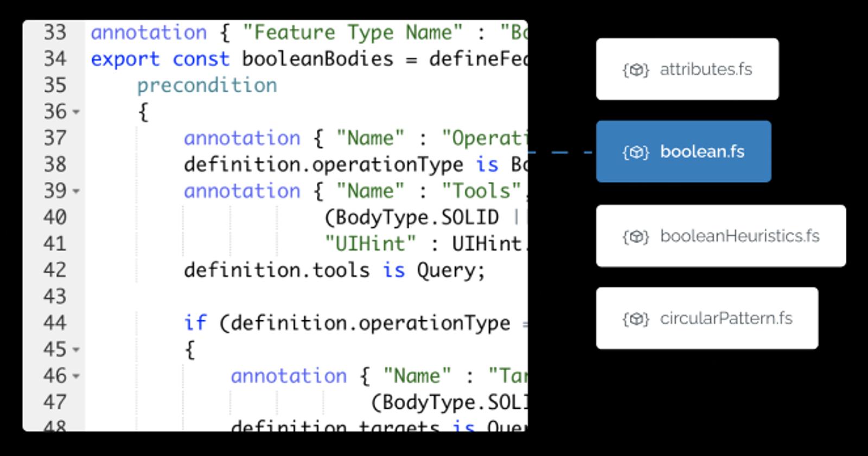The height and width of the screenshot is (456, 868).
Task: Place cursor on definition.tools is Query line
Action: (x=334, y=270)
